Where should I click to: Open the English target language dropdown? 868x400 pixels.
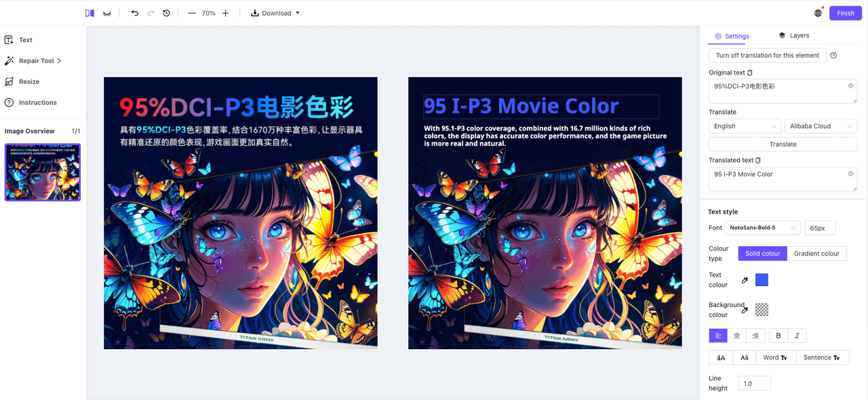(x=745, y=126)
